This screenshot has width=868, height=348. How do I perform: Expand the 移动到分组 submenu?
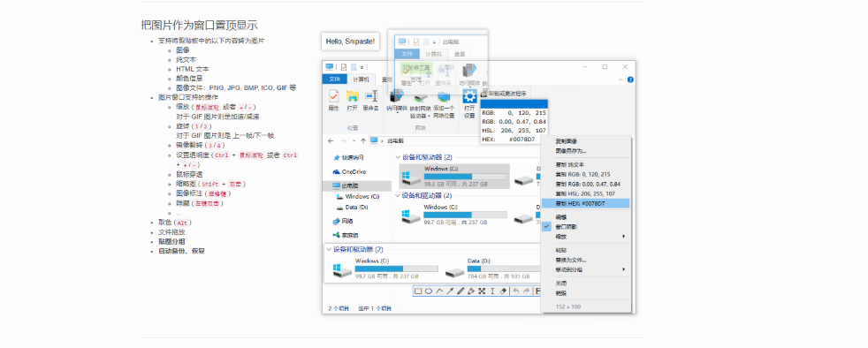coord(586,269)
